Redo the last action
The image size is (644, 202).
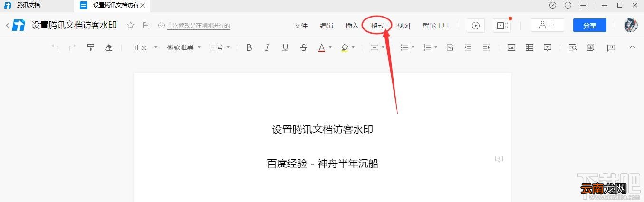point(73,47)
